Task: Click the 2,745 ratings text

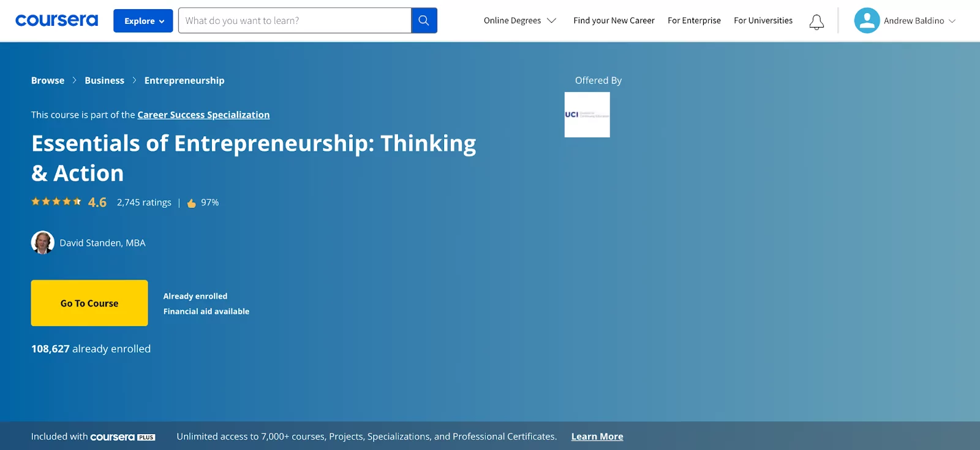Action: click(x=144, y=202)
